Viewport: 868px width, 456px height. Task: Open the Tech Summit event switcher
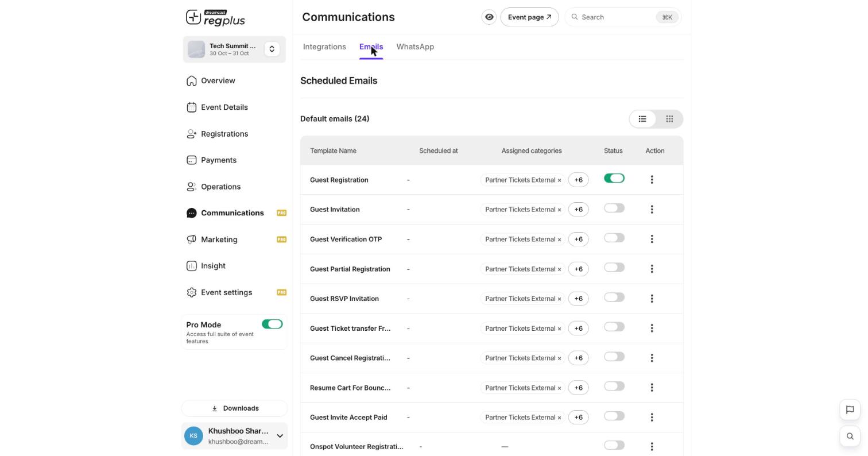[x=272, y=49]
